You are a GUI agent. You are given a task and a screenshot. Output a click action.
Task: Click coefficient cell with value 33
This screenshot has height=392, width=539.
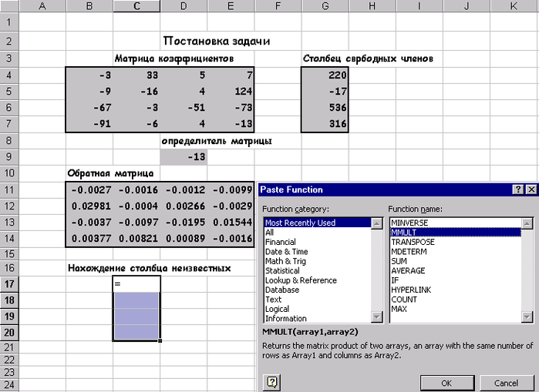136,75
